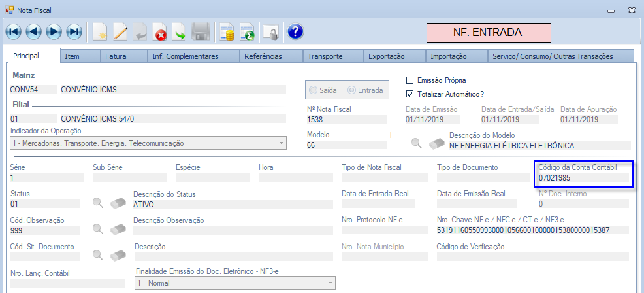644x293 pixels.
Task: Open the blue help question mark
Action: 295,31
